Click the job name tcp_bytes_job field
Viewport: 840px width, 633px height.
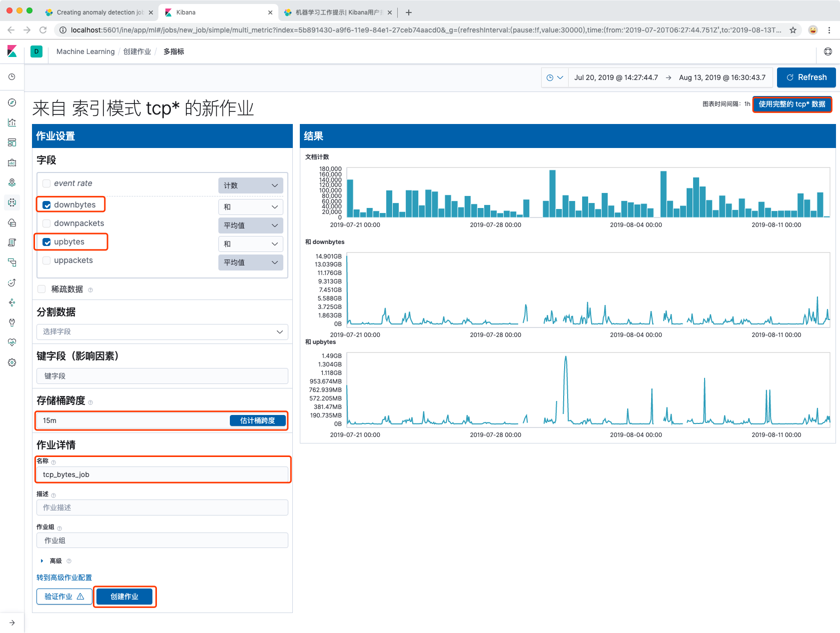pos(162,474)
